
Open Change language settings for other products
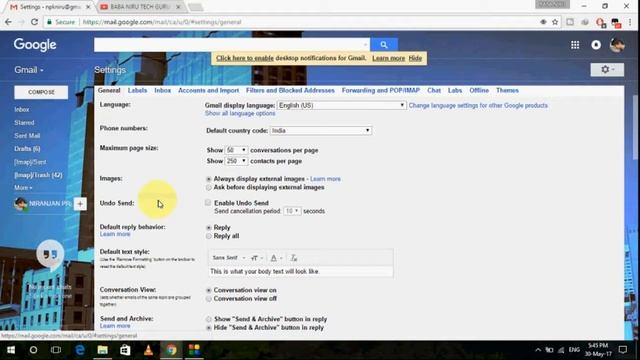[478, 105]
